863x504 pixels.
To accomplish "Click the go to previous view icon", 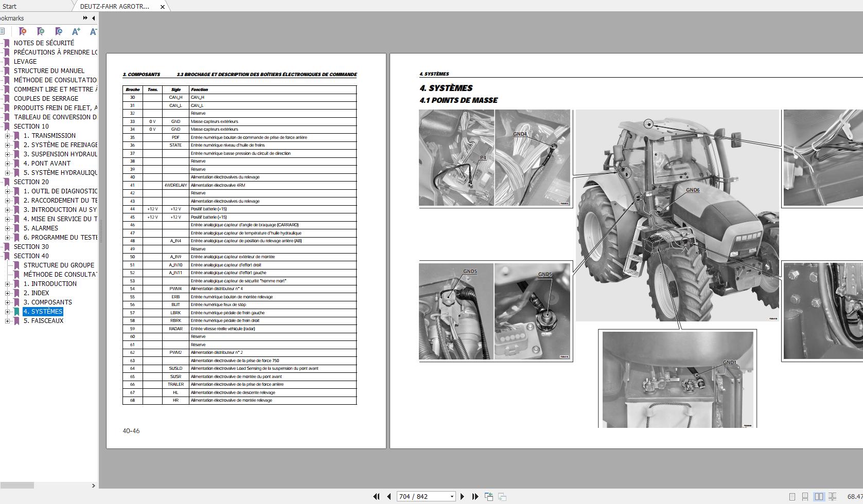I will coord(489,496).
